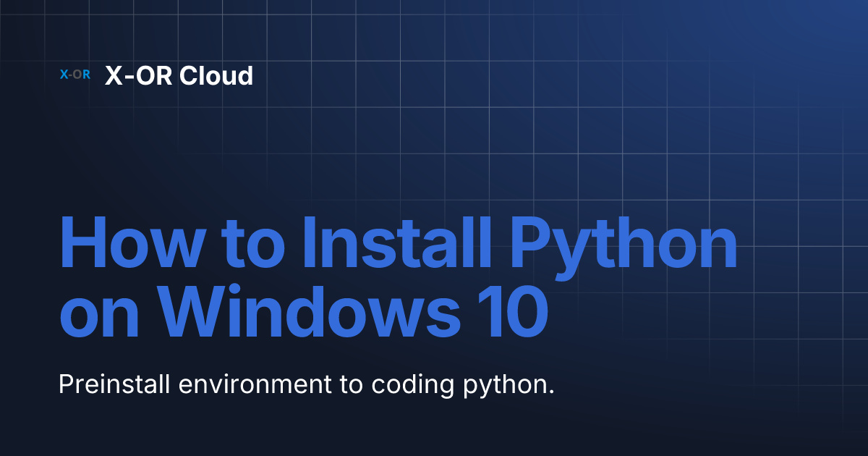Select the subtitle 'Preinstall environment to coding python.'
Viewport: 868px width, 456px height.
click(307, 384)
